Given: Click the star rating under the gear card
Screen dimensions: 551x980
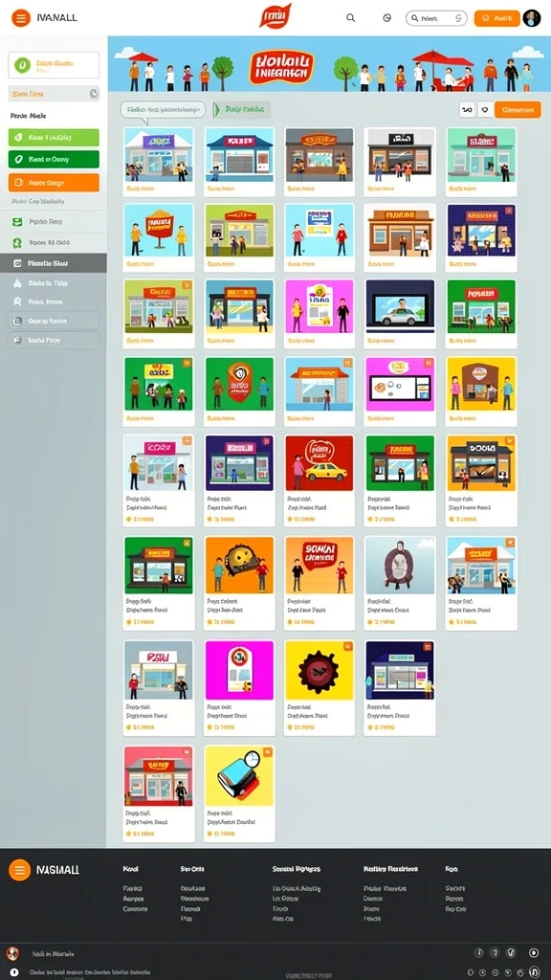Looking at the screenshot, I should coord(301,727).
